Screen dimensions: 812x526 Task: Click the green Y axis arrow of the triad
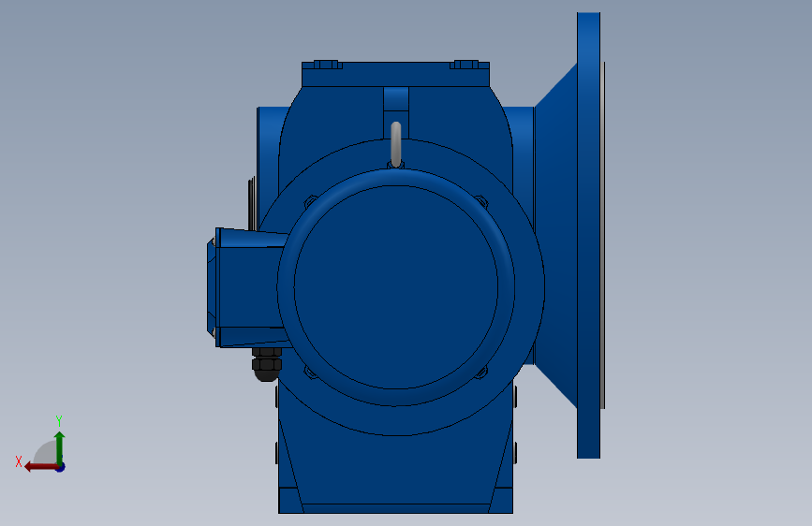click(x=60, y=447)
